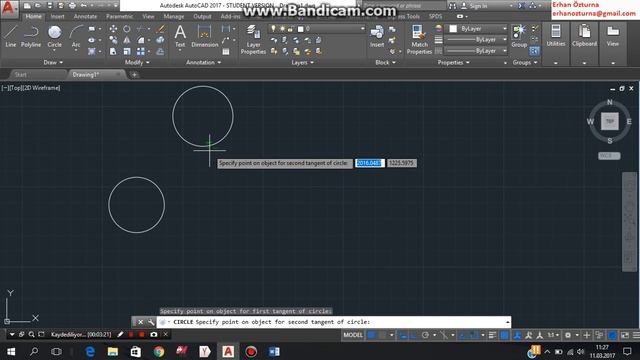This screenshot has width=640, height=360.
Task: Select the Array tool in Modify panel
Action: tap(140, 51)
